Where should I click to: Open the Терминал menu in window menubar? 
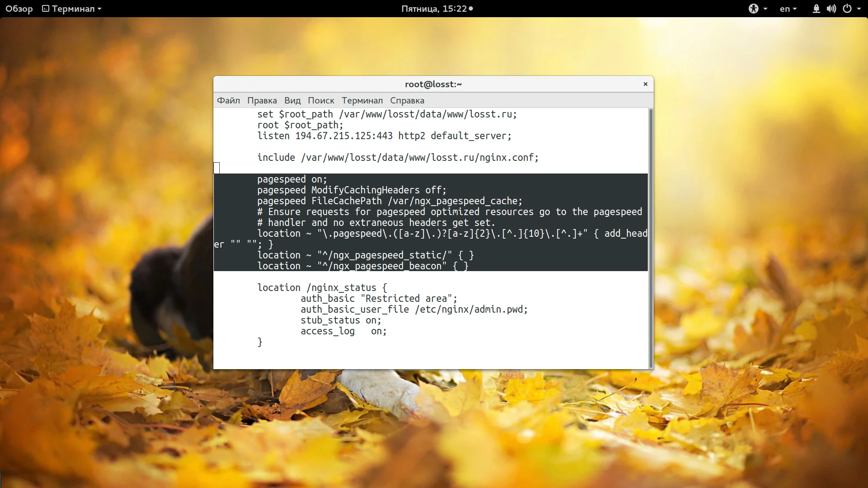pos(362,100)
